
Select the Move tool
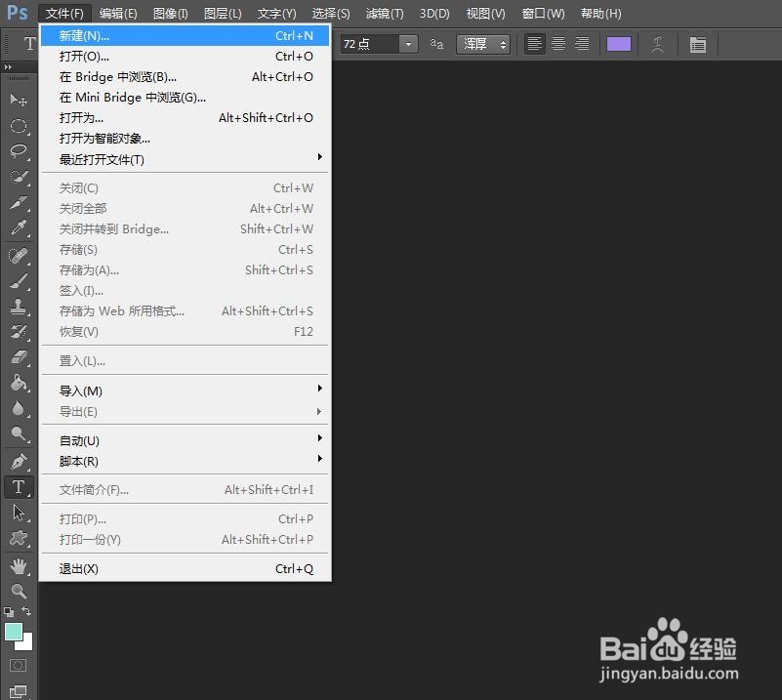pyautogui.click(x=19, y=101)
